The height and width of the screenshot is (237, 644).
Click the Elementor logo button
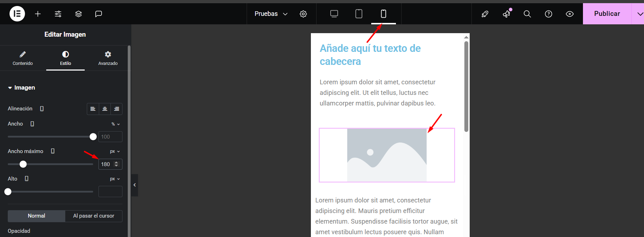17,14
